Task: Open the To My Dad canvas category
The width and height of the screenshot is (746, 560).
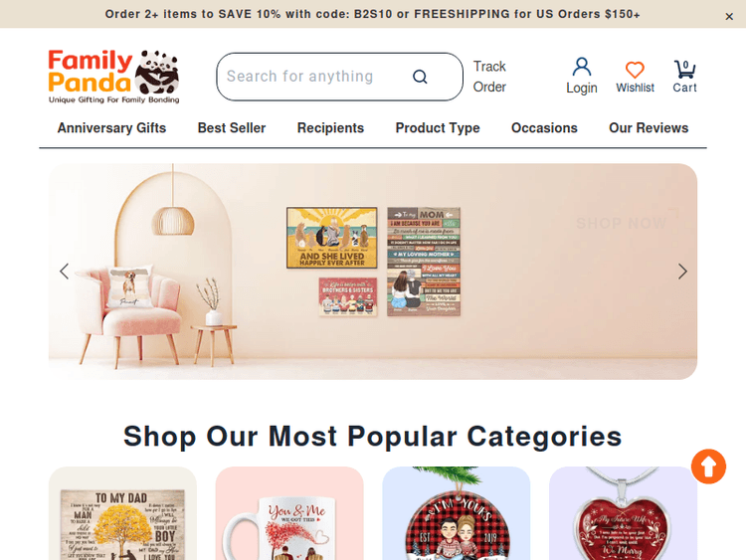Action: tap(122, 513)
